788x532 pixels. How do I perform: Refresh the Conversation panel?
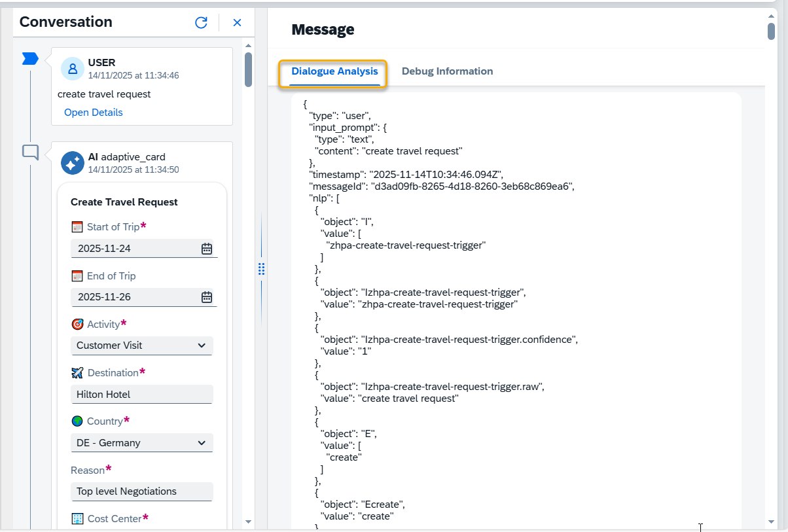201,23
